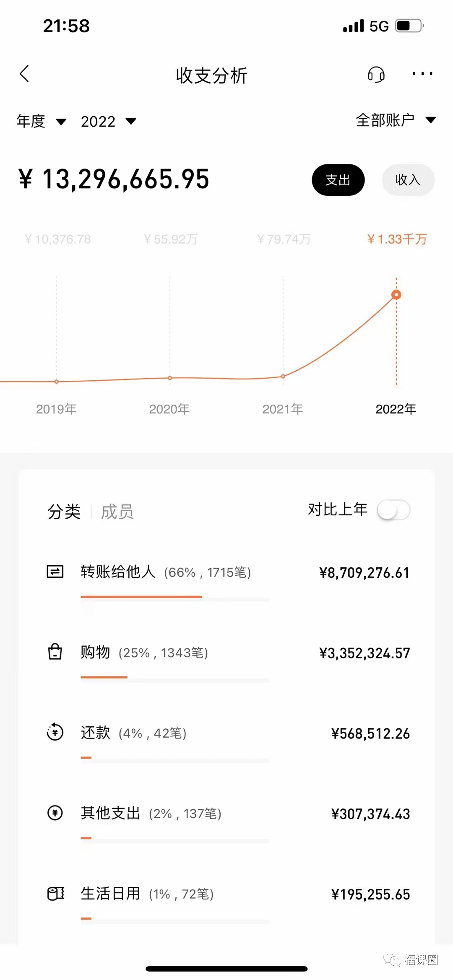Image resolution: width=453 pixels, height=980 pixels.
Task: Tap the shopping bag icon
Action: tap(55, 652)
